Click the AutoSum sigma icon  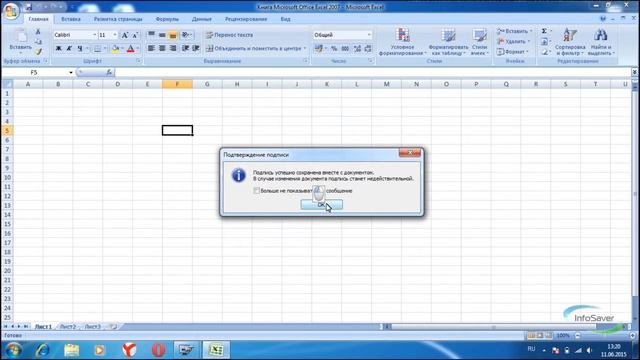pyautogui.click(x=544, y=31)
